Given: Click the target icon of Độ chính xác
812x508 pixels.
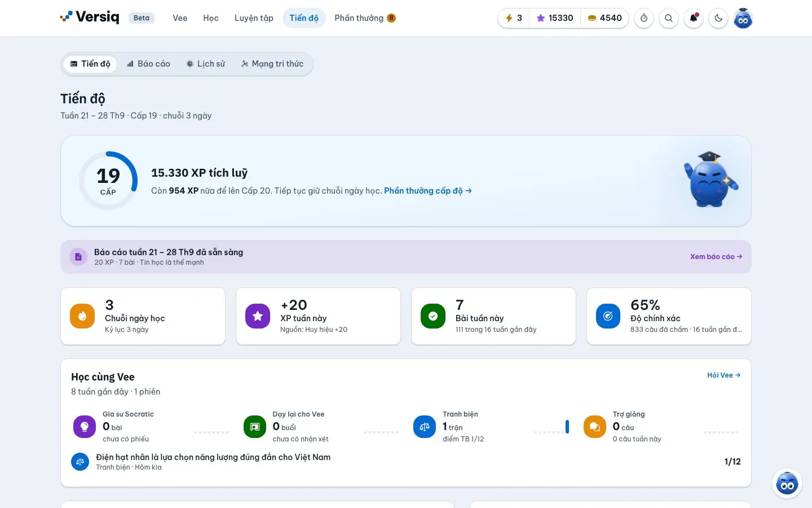Looking at the screenshot, I should 608,316.
